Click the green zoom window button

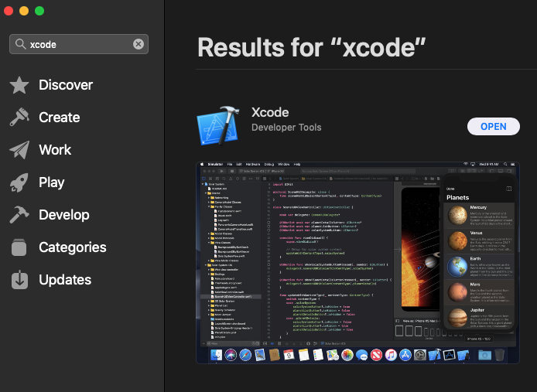(39, 11)
